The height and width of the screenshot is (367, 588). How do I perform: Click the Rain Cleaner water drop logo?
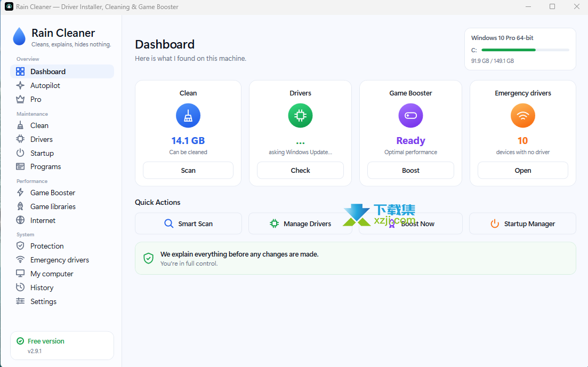click(x=19, y=36)
